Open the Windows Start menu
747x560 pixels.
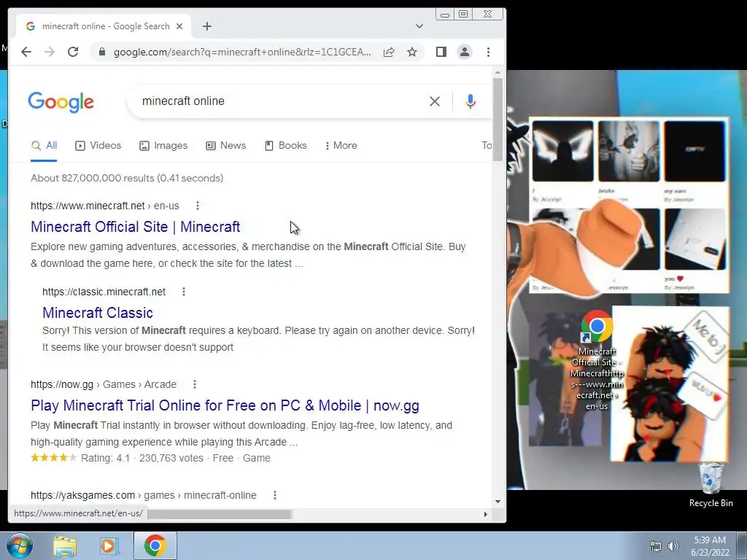pos(20,545)
